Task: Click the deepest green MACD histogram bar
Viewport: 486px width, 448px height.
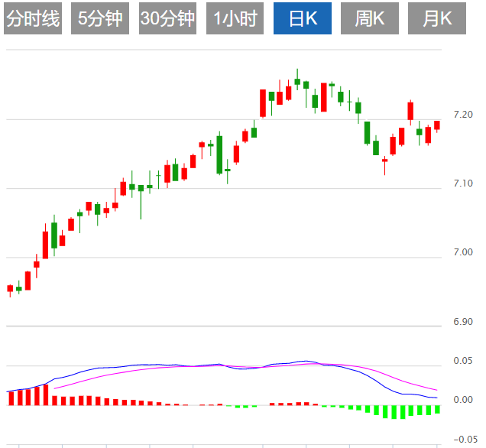Action: pos(402,412)
